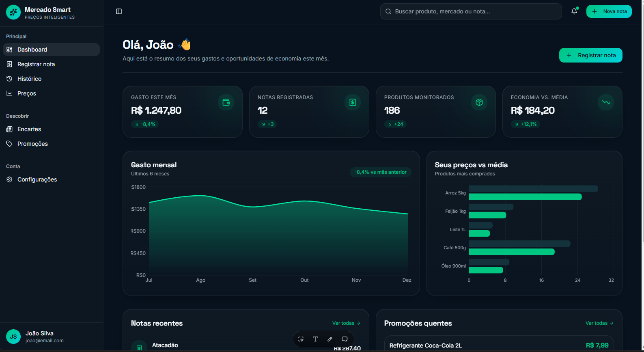
Task: Open the Histórico page
Action: 51,79
